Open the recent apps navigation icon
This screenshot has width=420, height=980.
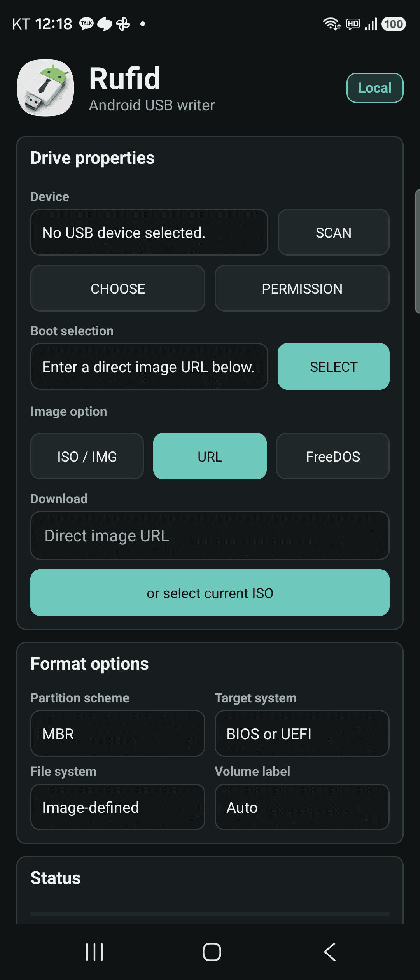[x=94, y=952]
